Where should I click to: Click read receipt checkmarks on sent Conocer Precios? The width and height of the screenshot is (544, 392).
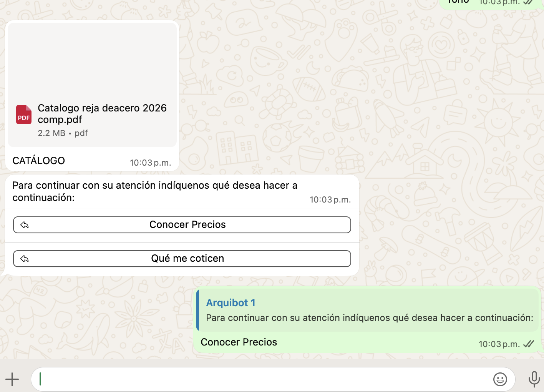tap(529, 344)
